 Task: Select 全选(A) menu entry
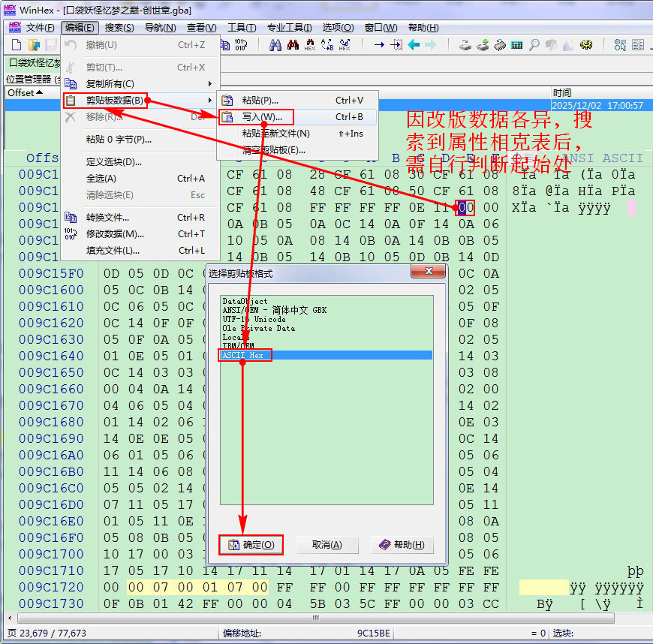pos(140,179)
